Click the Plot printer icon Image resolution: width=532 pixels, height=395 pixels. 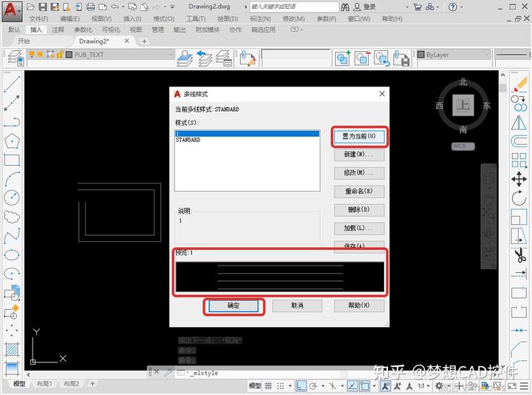tap(90, 7)
